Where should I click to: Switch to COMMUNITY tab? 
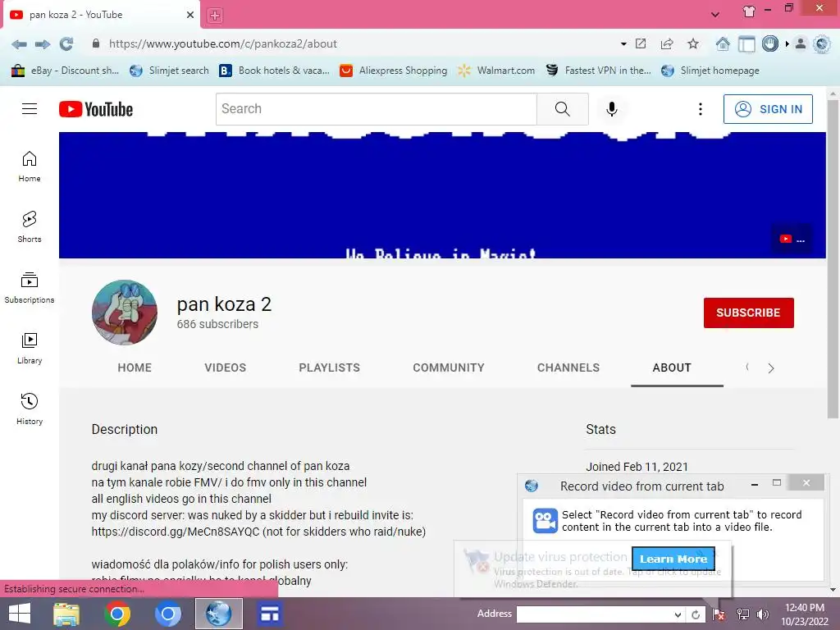[449, 367]
